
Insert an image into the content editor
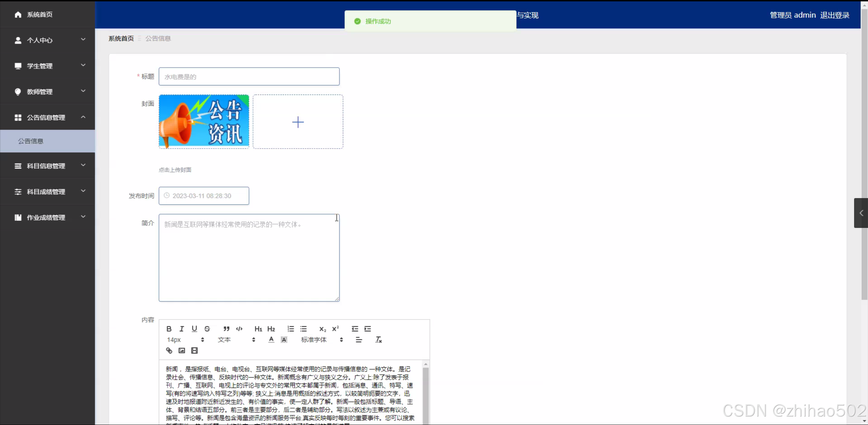[182, 351]
